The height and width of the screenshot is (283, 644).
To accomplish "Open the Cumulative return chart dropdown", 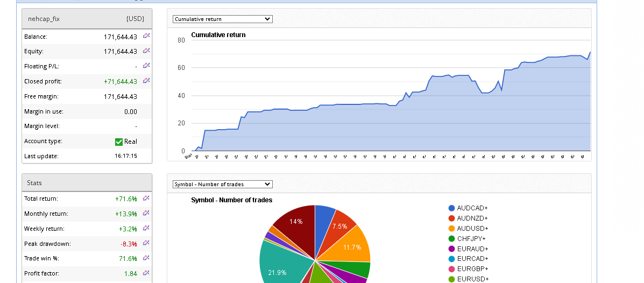I will (222, 19).
